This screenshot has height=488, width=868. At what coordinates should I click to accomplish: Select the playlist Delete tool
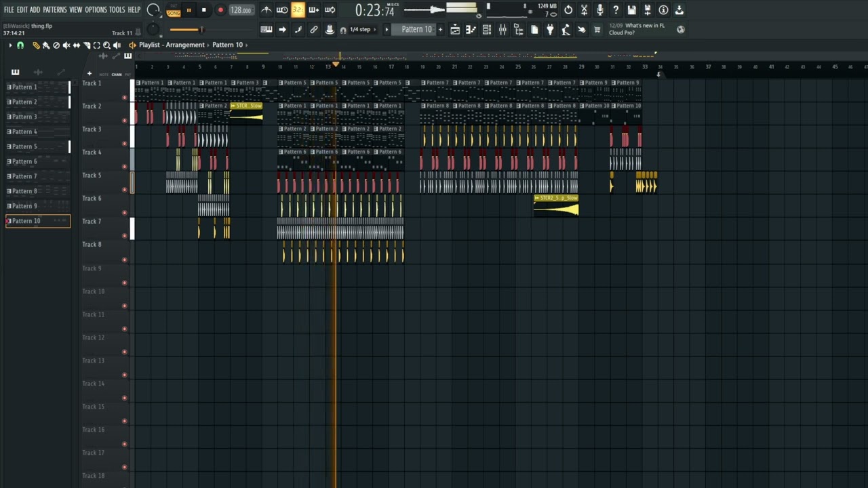[x=56, y=45]
